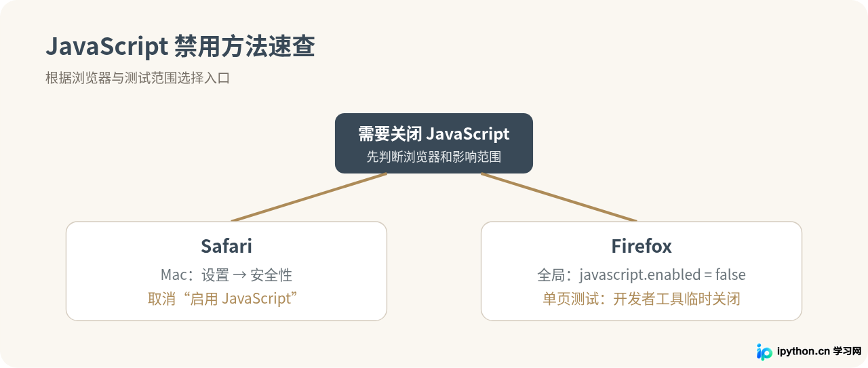The width and height of the screenshot is (868, 368).
Task: Click the title "JavaScript 禁用方法速查"
Action: click(x=180, y=47)
